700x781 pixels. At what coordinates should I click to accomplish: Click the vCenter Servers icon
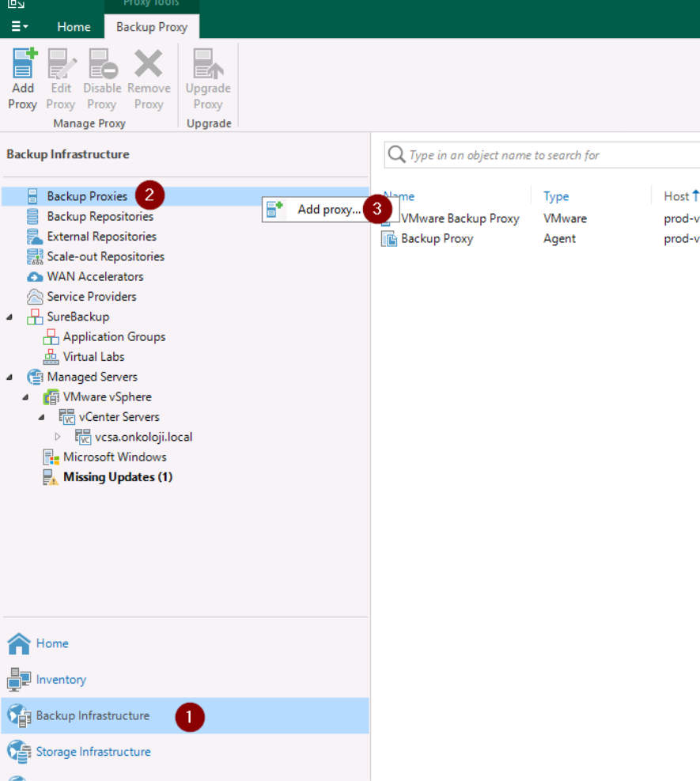point(66,417)
